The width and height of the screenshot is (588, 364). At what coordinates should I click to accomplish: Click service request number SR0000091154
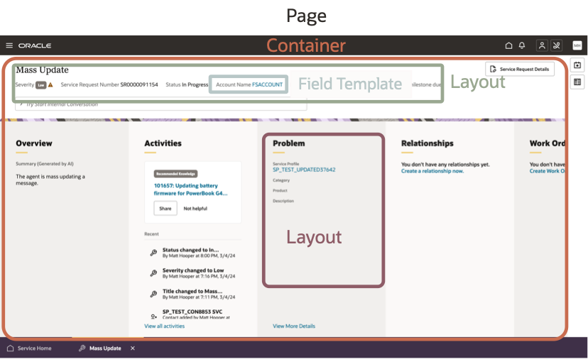click(139, 84)
